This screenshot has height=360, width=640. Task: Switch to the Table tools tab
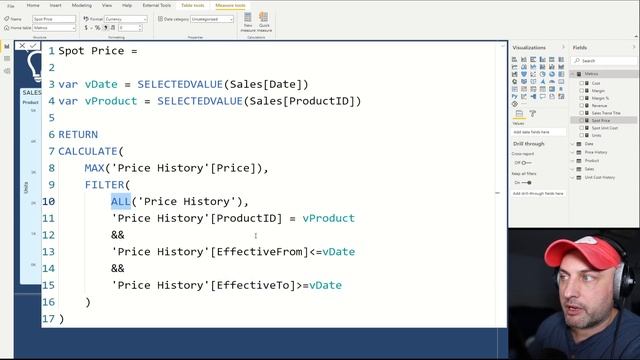[193, 6]
